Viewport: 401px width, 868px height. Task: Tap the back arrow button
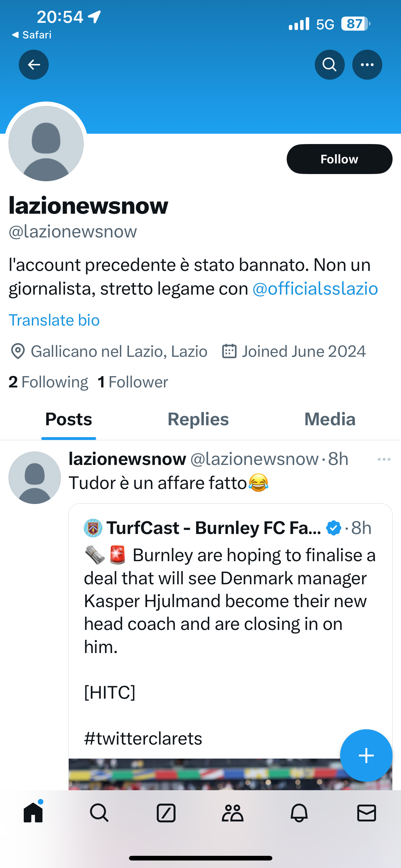(x=34, y=65)
